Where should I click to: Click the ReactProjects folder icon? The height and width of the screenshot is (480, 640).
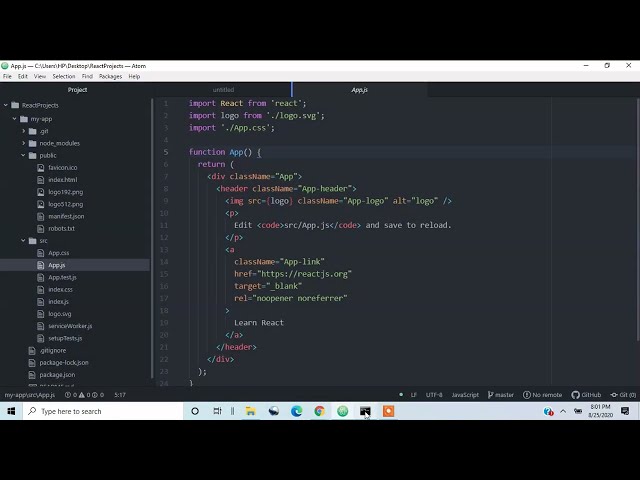click(15, 105)
